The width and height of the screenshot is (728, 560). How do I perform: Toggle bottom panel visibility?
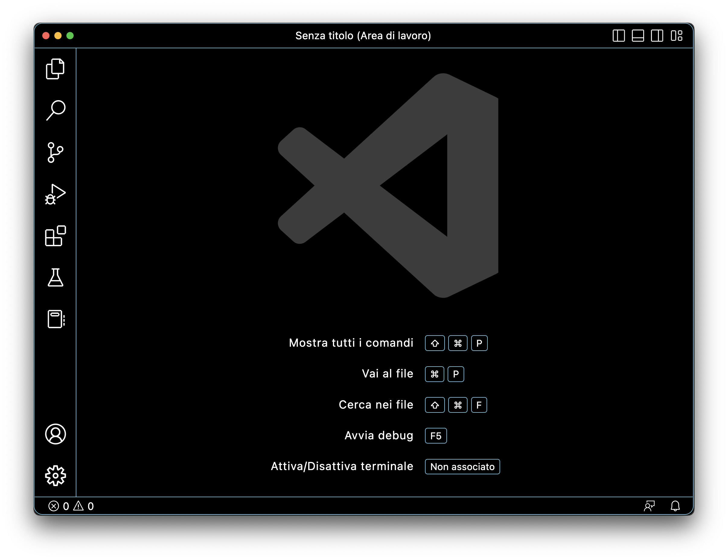coord(638,36)
